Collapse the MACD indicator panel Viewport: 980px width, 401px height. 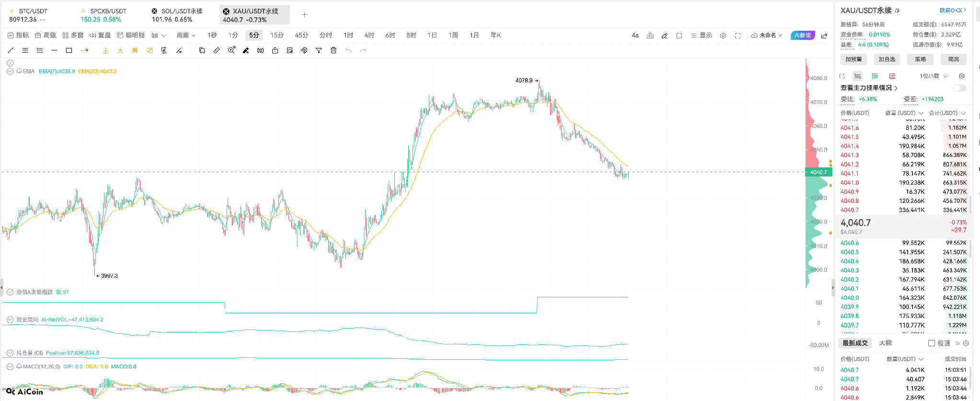coord(10,366)
